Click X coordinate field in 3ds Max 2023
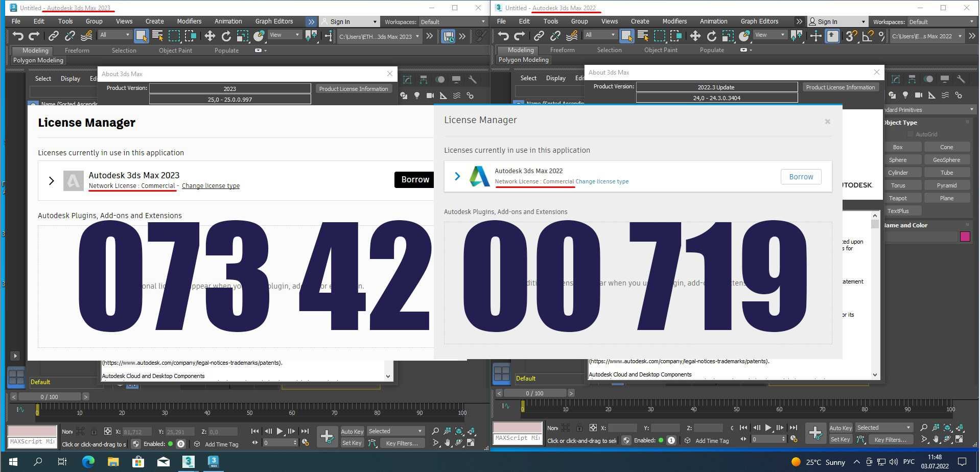The width and height of the screenshot is (980, 472). click(x=137, y=432)
